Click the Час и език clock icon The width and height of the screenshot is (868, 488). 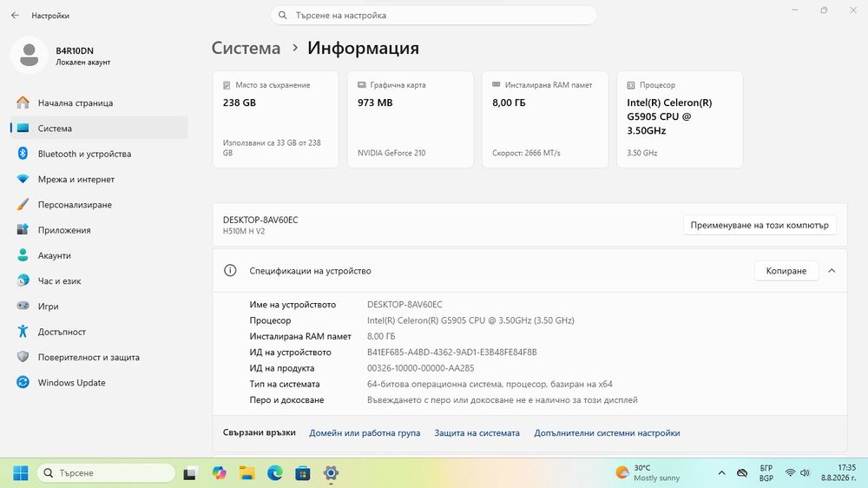click(23, 280)
